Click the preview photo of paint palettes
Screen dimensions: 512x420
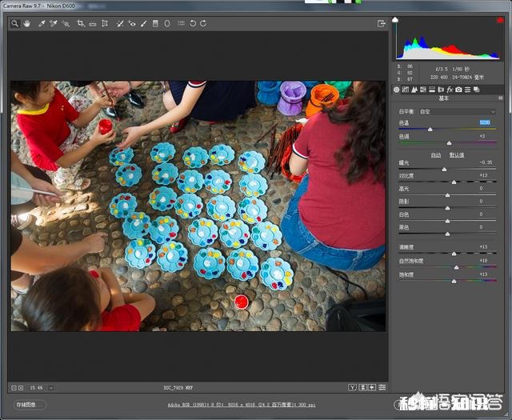pyautogui.click(x=198, y=206)
